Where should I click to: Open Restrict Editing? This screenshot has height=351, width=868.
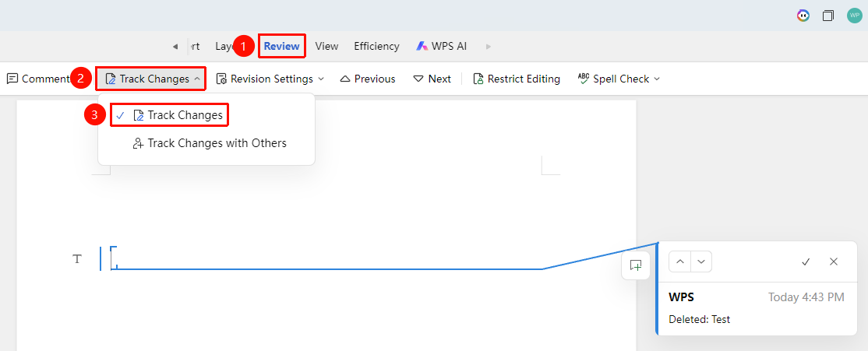(x=517, y=79)
